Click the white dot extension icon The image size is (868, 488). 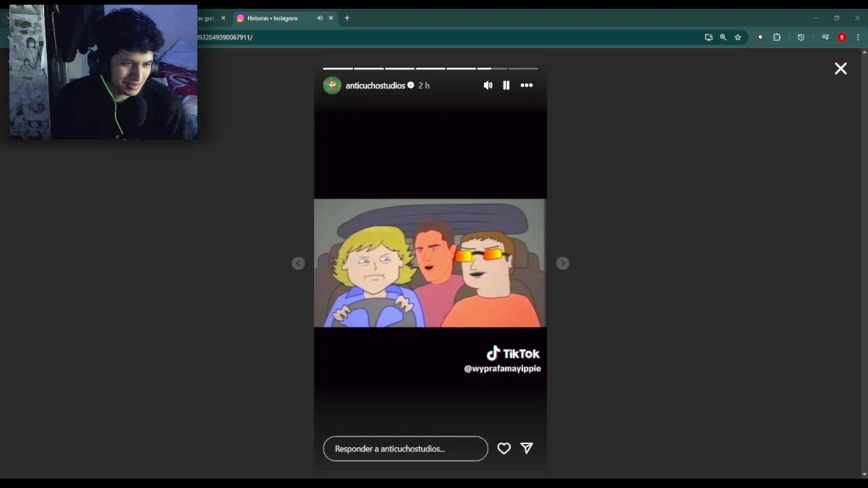pos(760,37)
